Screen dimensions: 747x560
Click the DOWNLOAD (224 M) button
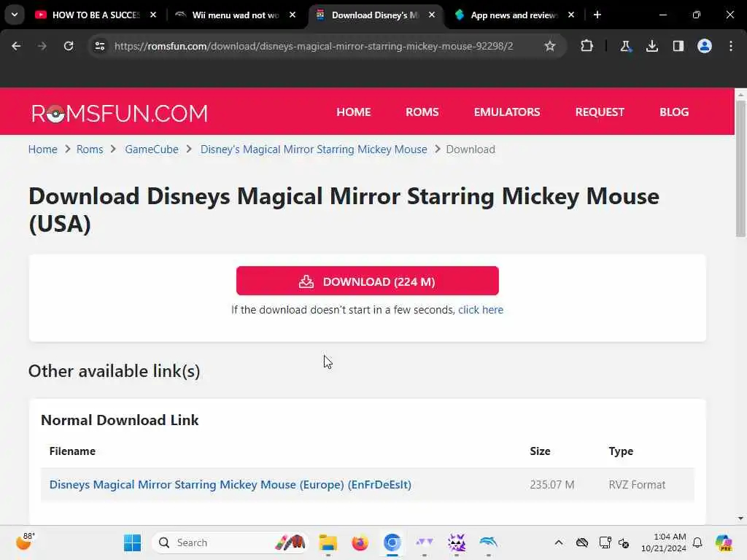(x=368, y=281)
